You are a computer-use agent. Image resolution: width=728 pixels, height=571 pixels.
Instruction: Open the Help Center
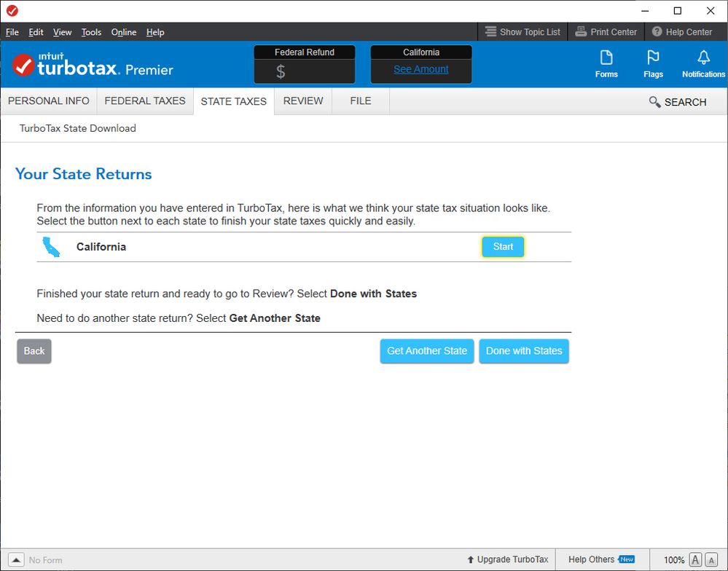click(x=681, y=32)
